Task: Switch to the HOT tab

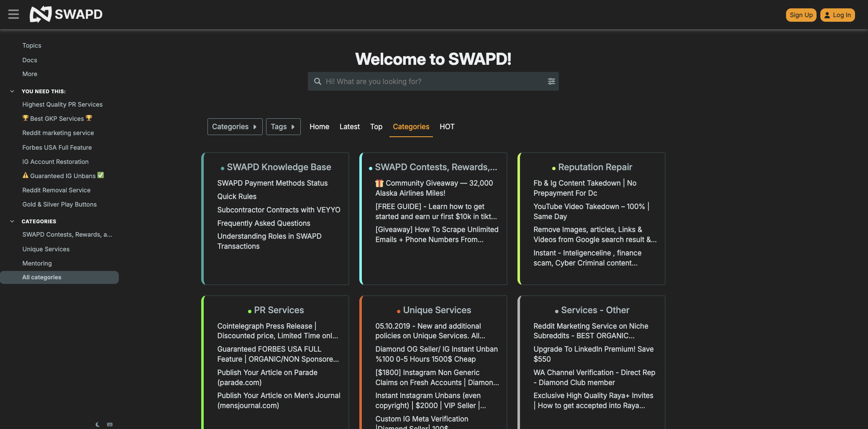Action: pos(447,127)
